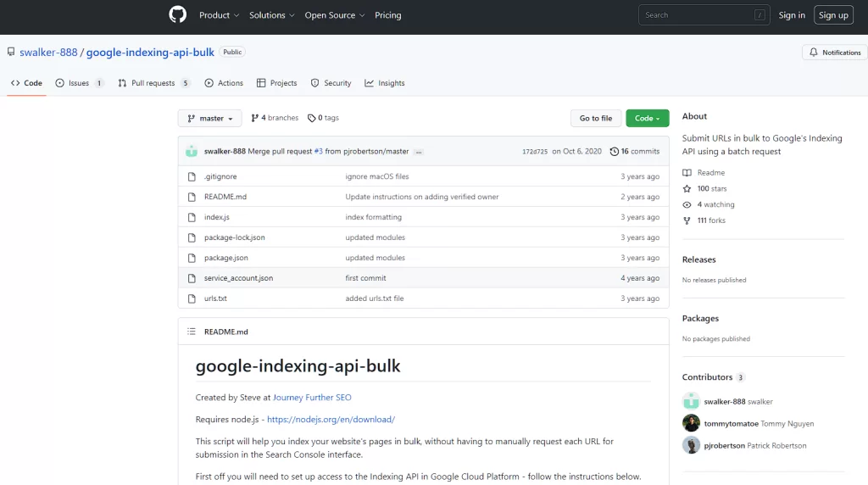Click tommytomatoe's avatar in Contributors

coord(691,423)
